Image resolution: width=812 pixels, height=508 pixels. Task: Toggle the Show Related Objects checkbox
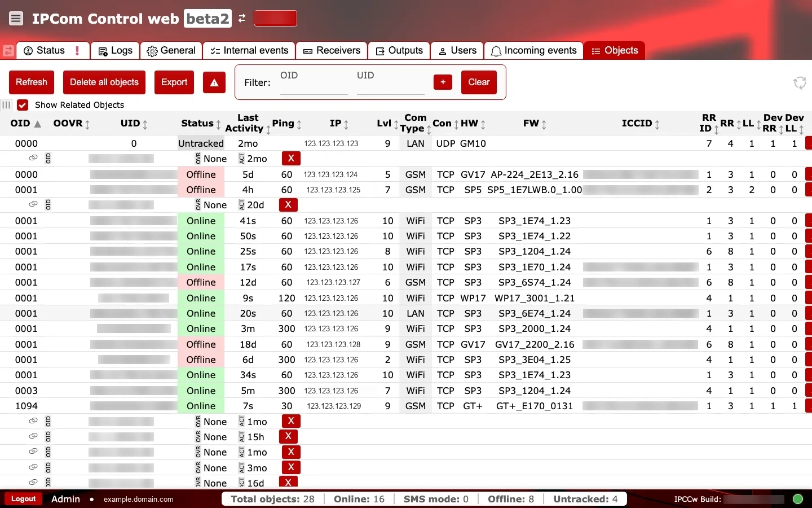click(x=23, y=105)
